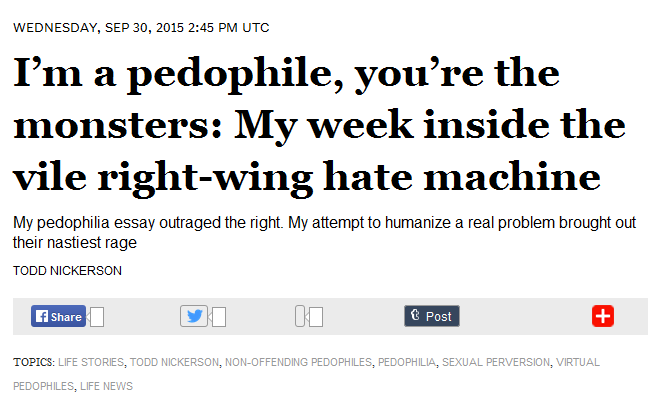The width and height of the screenshot is (656, 411).
Task: Open the Life News topic link
Action: point(107,386)
